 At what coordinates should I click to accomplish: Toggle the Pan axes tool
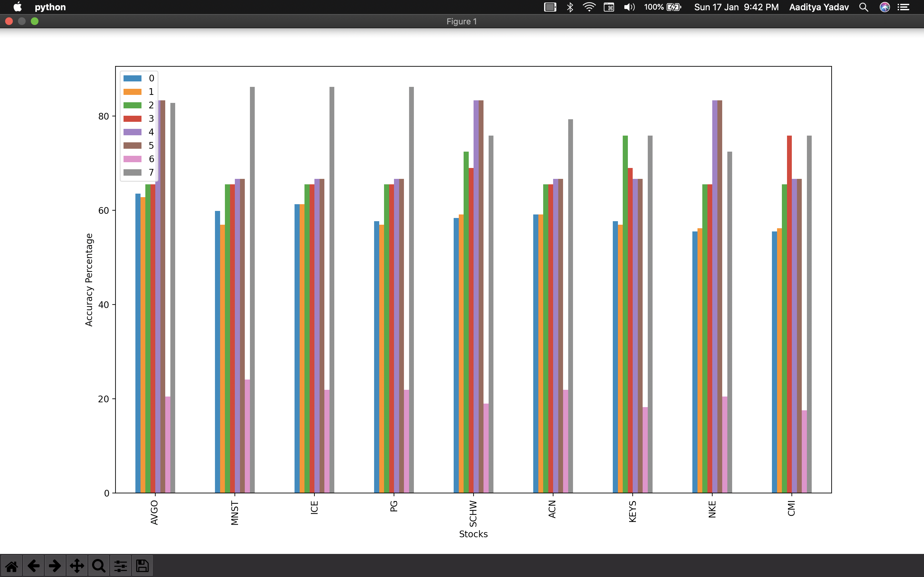(x=77, y=565)
